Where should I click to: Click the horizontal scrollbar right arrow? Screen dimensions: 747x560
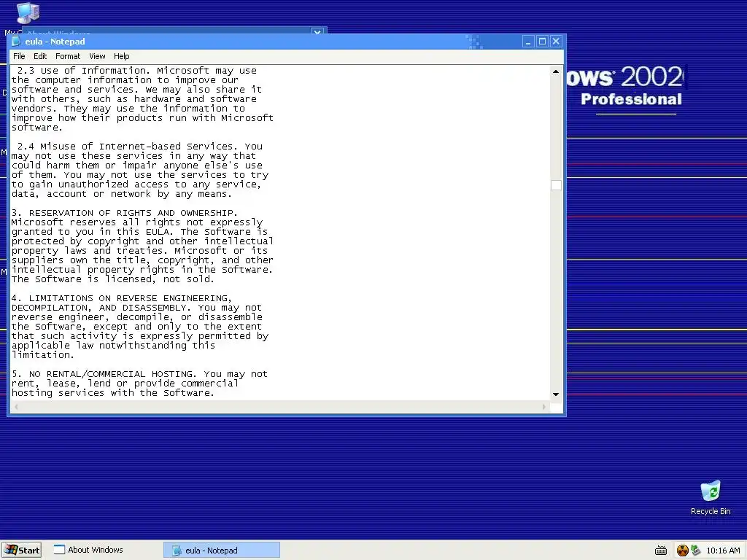pyautogui.click(x=544, y=407)
